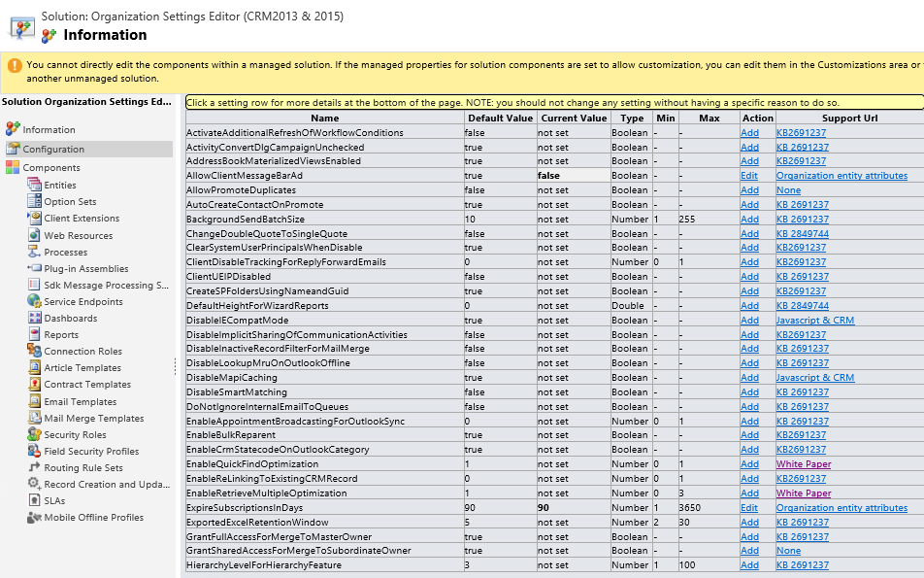Screen dimensions: 924x578
Task: Open Organization entity attributes link for ExpireSubscriptionsInDays
Action: 841,507
